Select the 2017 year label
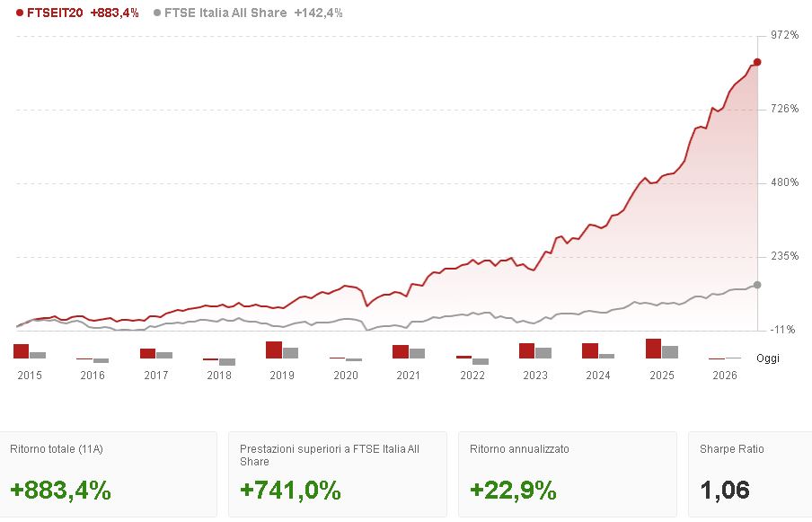 (x=156, y=376)
